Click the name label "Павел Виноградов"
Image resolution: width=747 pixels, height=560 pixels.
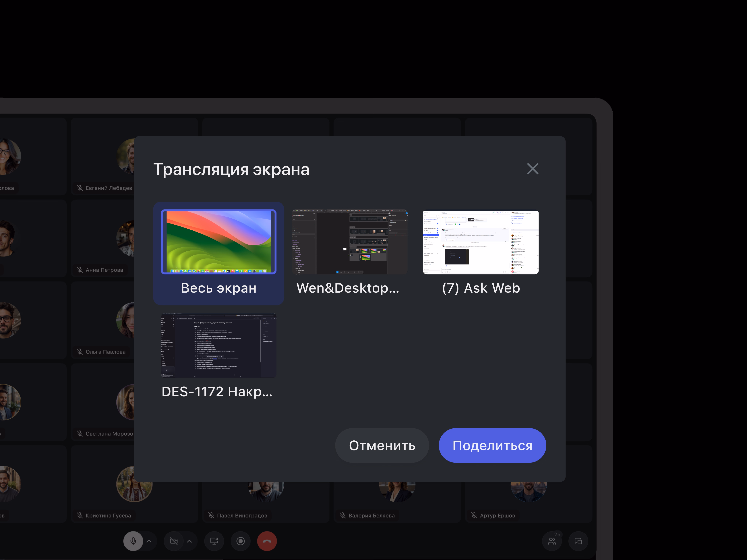pyautogui.click(x=242, y=516)
